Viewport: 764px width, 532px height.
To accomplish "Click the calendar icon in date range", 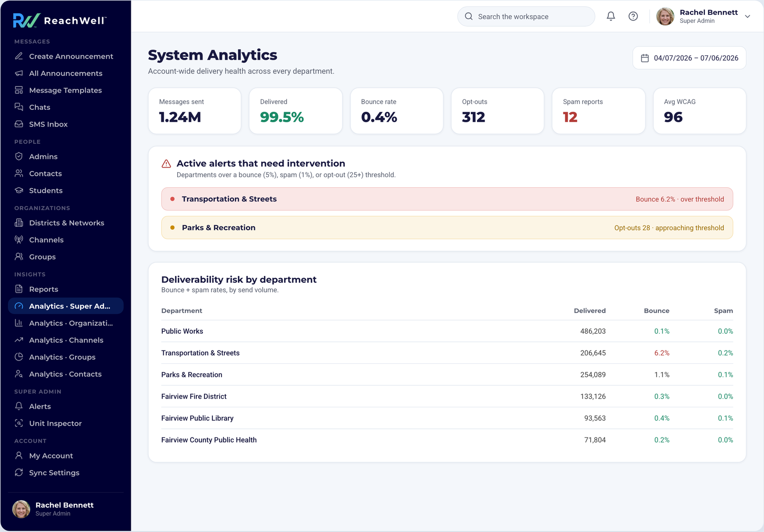I will click(645, 58).
